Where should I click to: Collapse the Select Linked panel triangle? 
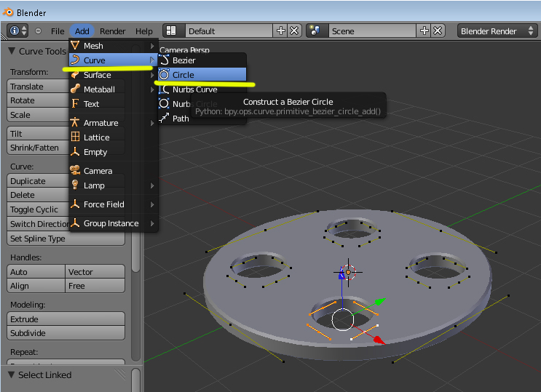pos(12,375)
